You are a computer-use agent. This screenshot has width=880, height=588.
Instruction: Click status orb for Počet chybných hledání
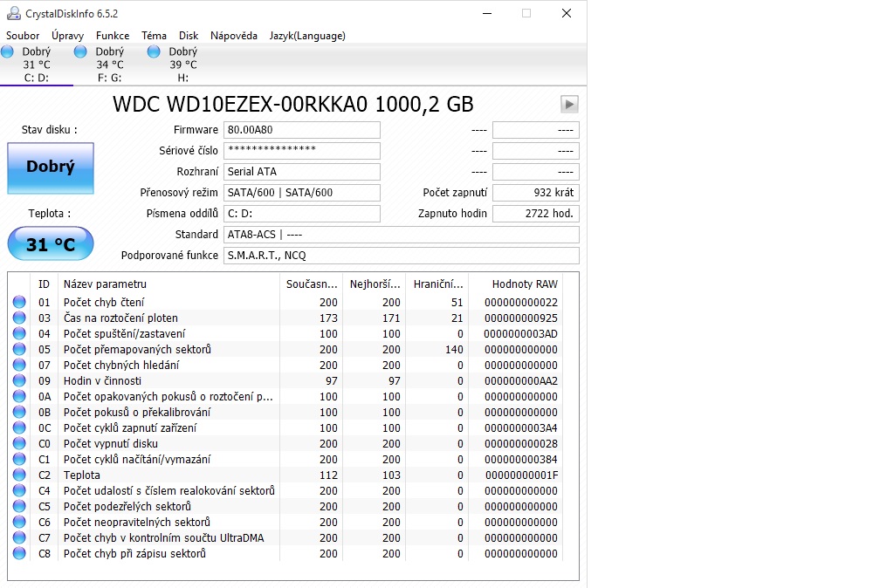click(x=19, y=365)
